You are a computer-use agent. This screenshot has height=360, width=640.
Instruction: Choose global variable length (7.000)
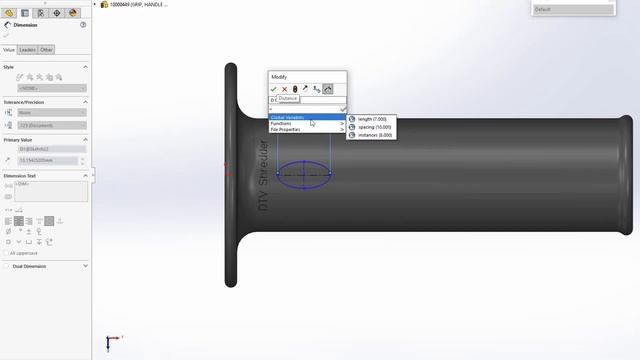[x=371, y=119]
